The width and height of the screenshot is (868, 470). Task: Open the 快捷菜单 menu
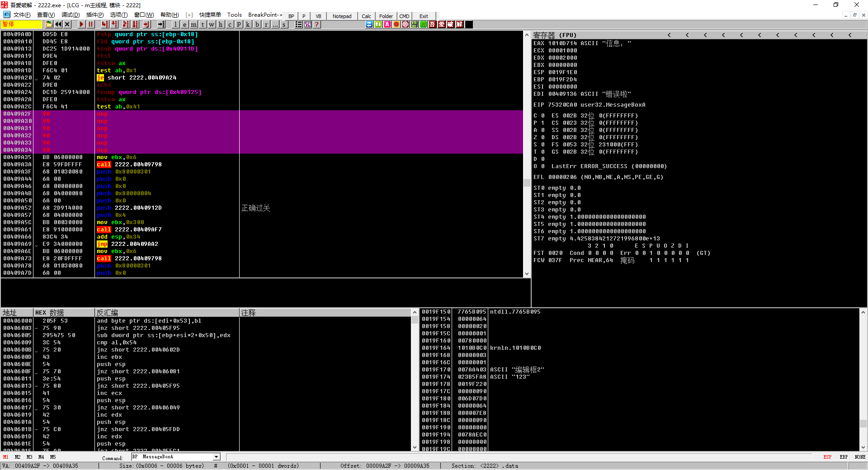click(x=210, y=15)
